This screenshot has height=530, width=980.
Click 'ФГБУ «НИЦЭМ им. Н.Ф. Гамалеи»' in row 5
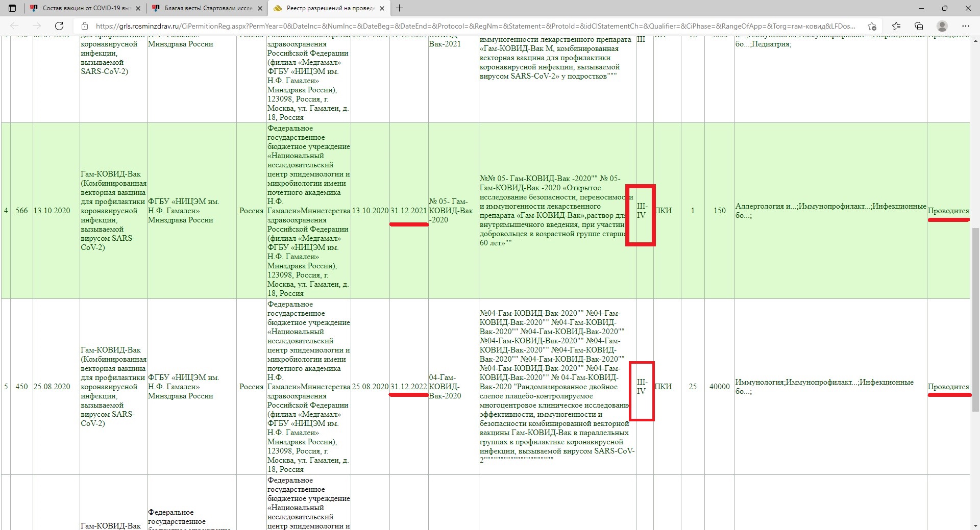(x=183, y=387)
